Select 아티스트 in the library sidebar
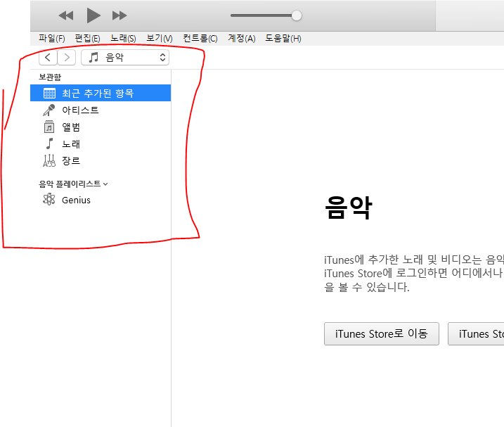504x427 pixels. 101,110
